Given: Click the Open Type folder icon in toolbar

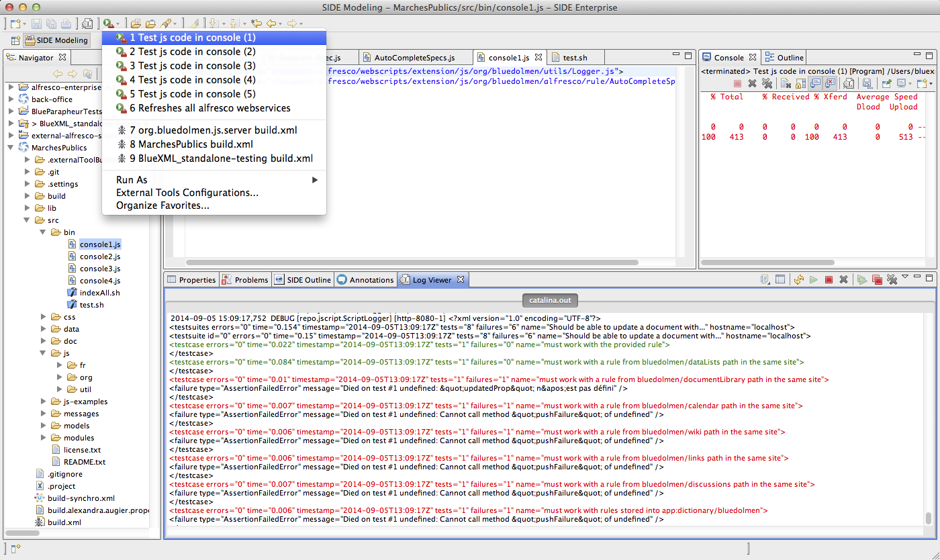Looking at the screenshot, I should [x=136, y=24].
